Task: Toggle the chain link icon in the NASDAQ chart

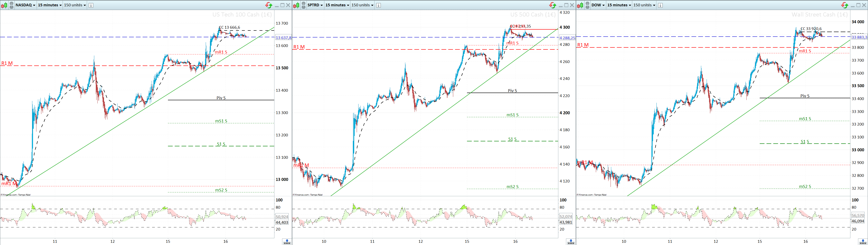Action: [12, 5]
